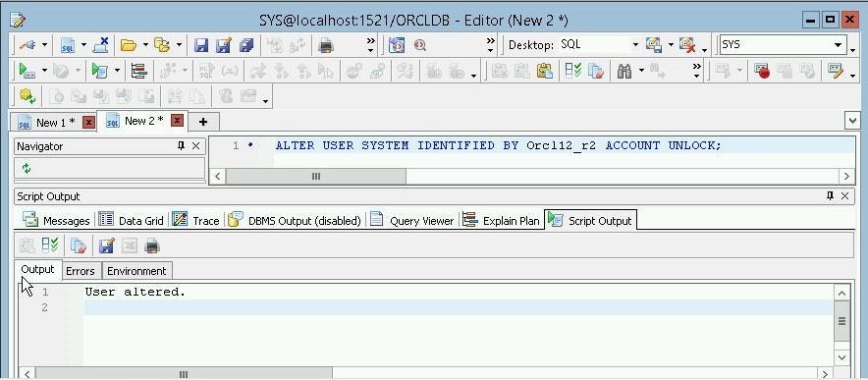Click the Script Output save floppy icon
This screenshot has height=380, width=868.
point(106,245)
